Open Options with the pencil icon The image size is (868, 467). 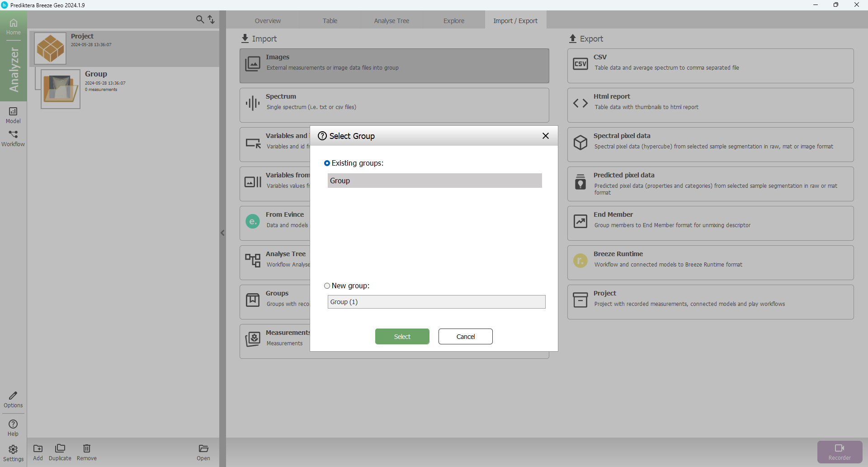click(13, 400)
